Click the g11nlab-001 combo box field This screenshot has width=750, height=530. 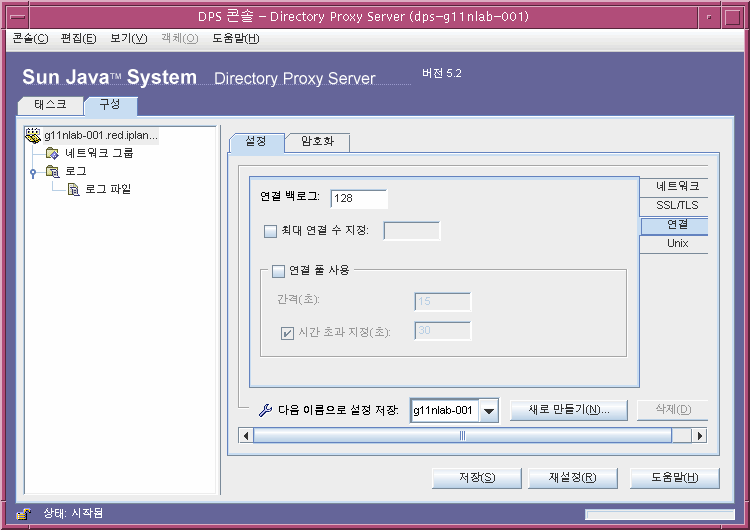click(x=444, y=411)
